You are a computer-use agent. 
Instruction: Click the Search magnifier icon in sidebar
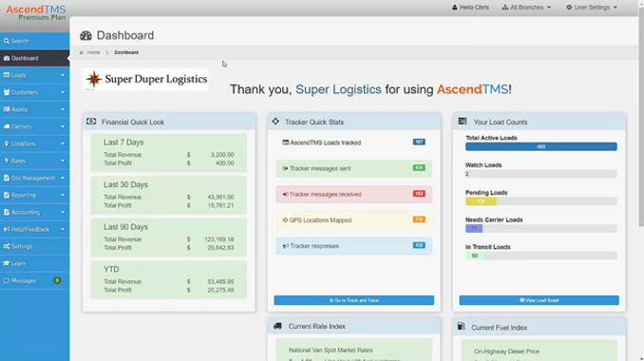[x=7, y=41]
